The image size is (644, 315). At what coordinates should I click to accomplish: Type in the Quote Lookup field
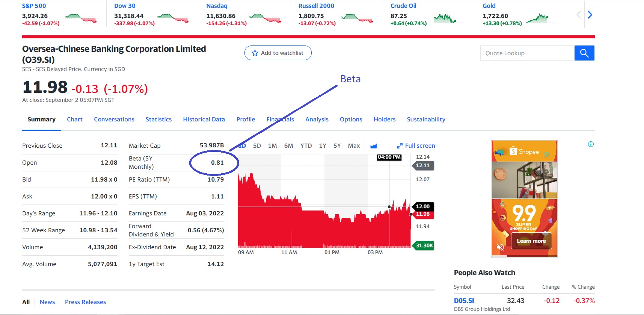(527, 53)
